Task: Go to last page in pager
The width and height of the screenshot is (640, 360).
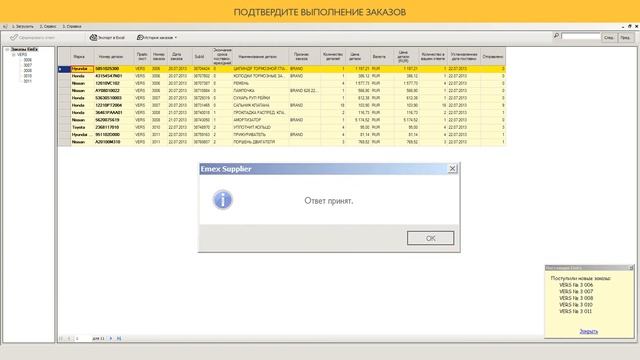Action: [x=119, y=338]
